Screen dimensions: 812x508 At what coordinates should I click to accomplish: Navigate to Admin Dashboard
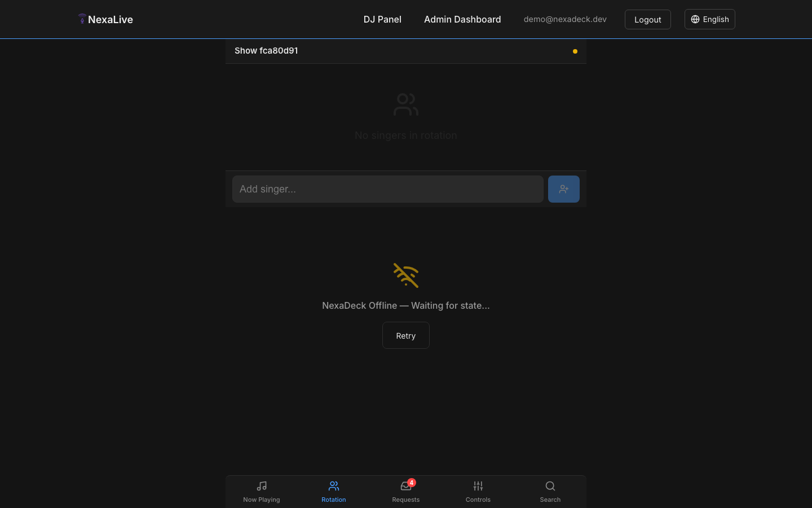click(462, 19)
